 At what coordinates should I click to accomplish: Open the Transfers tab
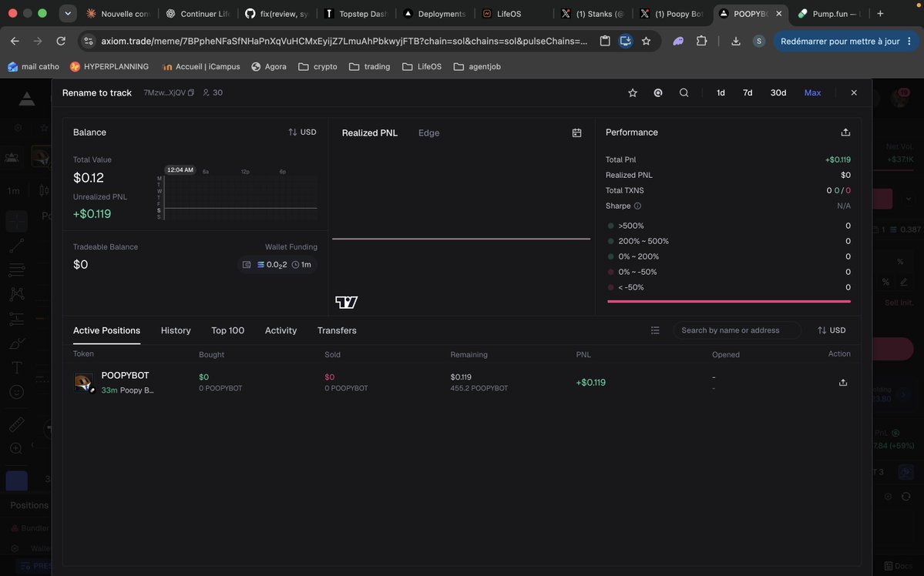pyautogui.click(x=337, y=330)
